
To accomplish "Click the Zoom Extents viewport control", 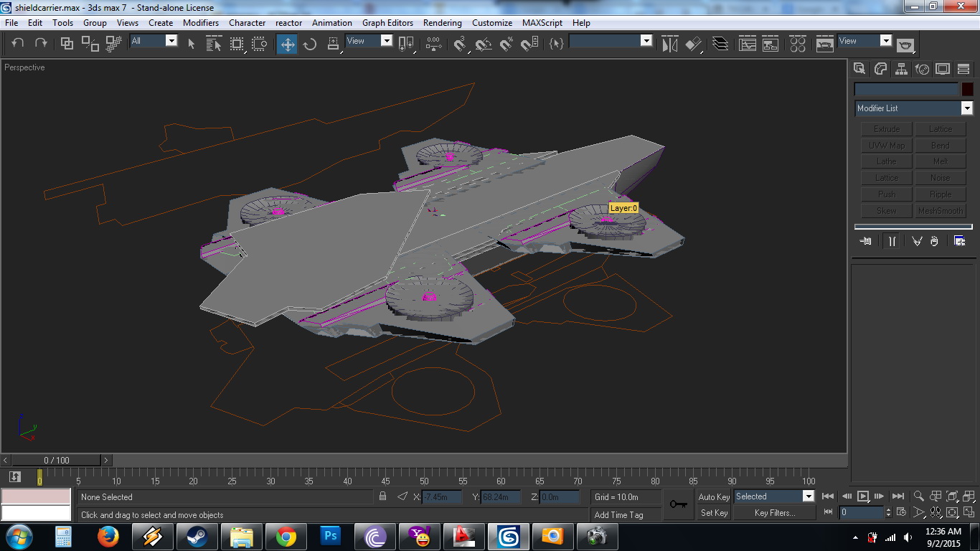I will click(952, 496).
